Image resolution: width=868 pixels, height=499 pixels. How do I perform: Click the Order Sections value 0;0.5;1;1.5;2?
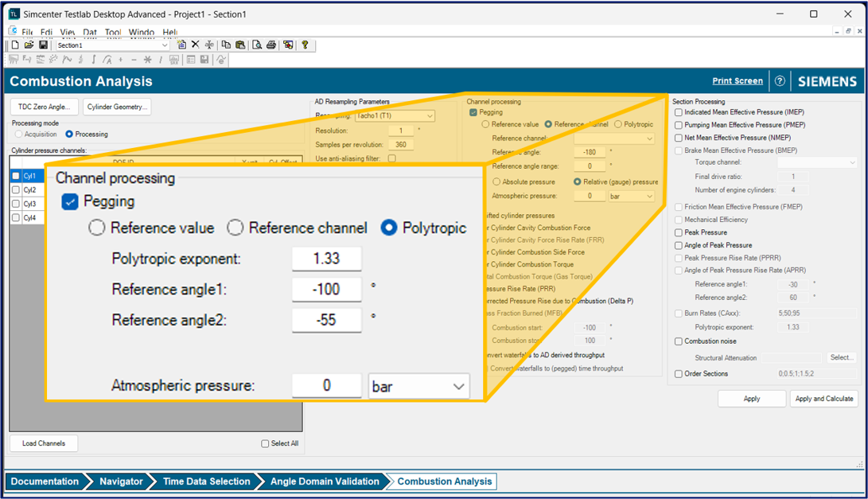click(817, 374)
